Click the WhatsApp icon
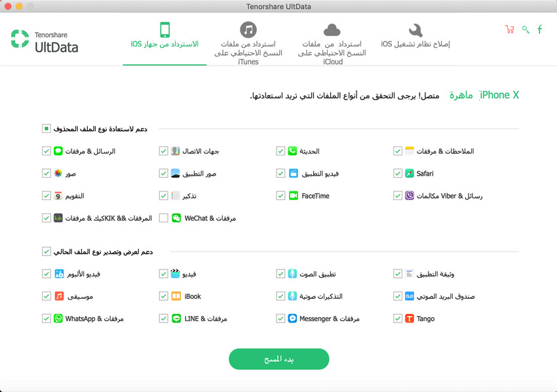Viewport: 557px width, 392px height. pos(58,319)
